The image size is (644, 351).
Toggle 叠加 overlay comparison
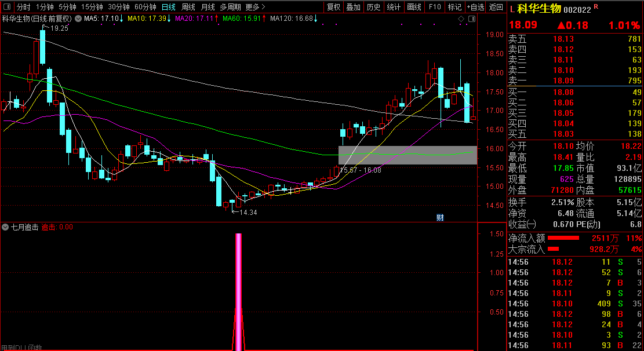353,8
